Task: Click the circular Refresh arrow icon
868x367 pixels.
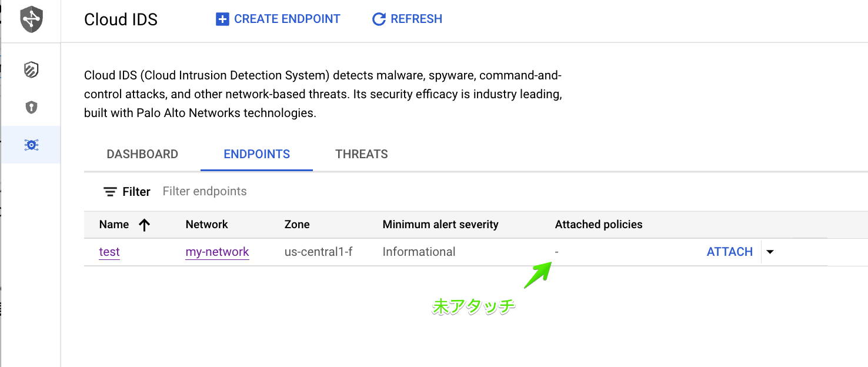Action: point(379,19)
